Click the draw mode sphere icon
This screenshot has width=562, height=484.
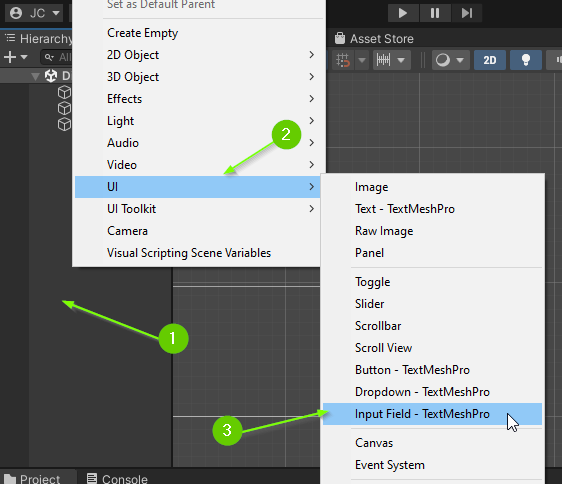pyautogui.click(x=443, y=60)
